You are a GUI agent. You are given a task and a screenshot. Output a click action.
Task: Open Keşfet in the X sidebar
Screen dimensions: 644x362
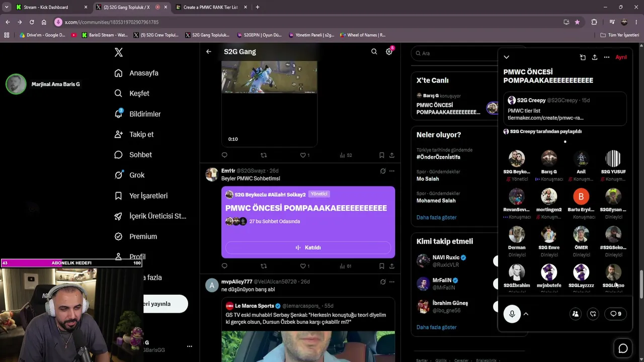tap(132, 94)
